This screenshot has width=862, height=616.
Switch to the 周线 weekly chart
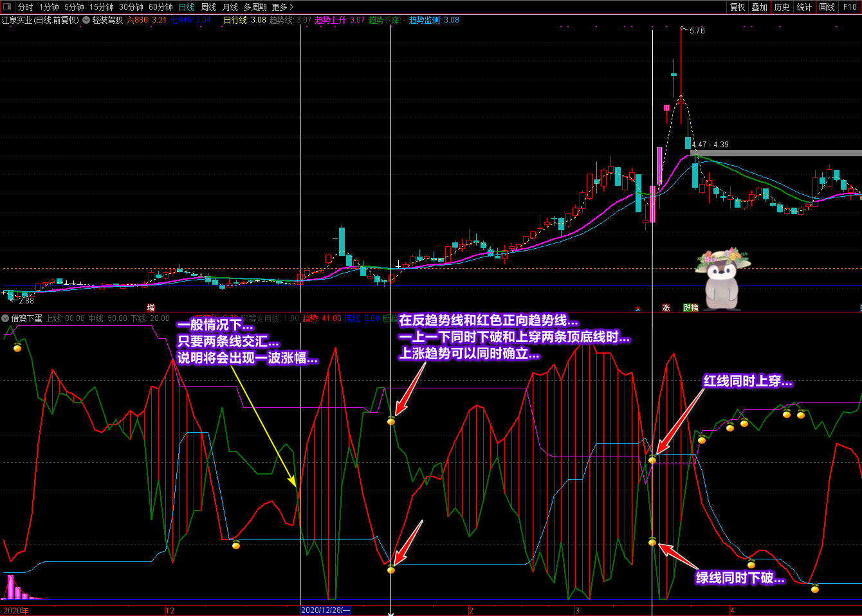[x=208, y=7]
